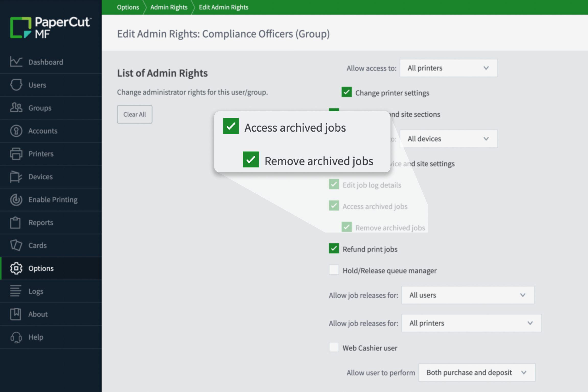588x392 pixels.
Task: Enable Hold/Release queue manager checkbox
Action: coord(334,270)
